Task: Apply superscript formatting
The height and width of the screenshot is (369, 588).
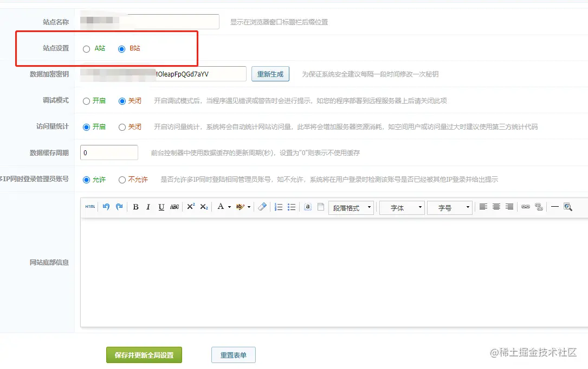Action: [x=191, y=206]
